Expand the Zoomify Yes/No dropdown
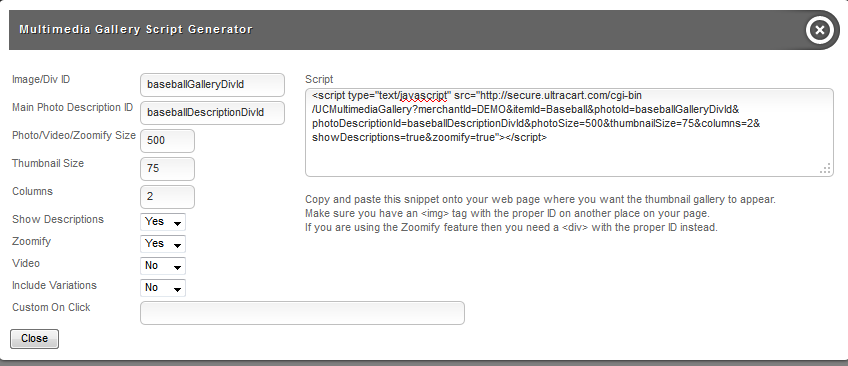 163,244
